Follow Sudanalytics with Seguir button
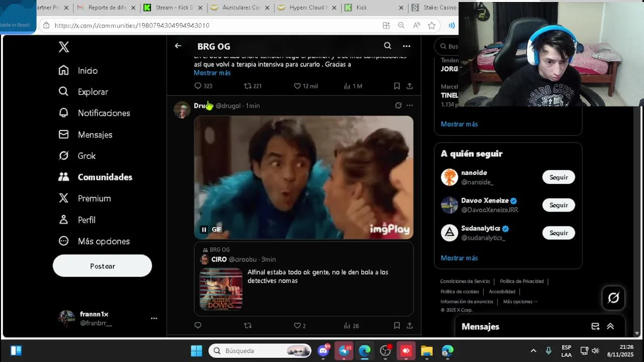Viewport: 644px width, 362px height. point(558,233)
